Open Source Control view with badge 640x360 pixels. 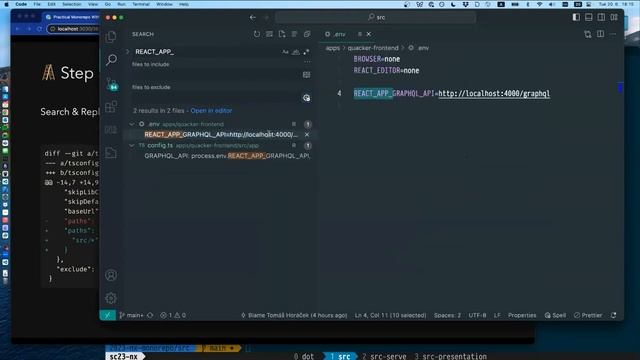pyautogui.click(x=111, y=84)
